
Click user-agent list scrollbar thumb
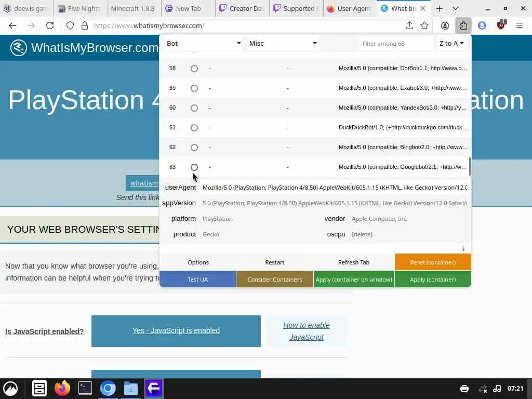(x=470, y=167)
